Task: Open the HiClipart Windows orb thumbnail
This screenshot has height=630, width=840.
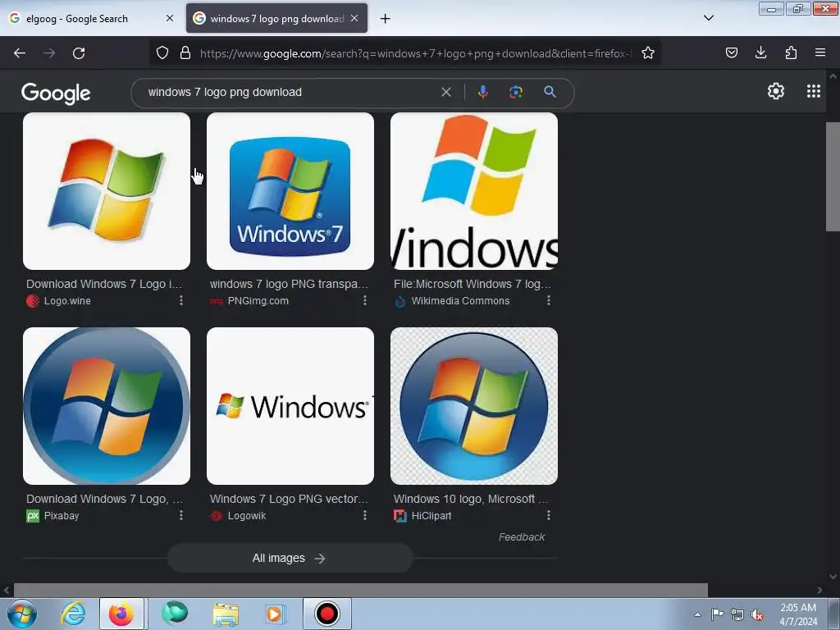Action: click(x=474, y=406)
